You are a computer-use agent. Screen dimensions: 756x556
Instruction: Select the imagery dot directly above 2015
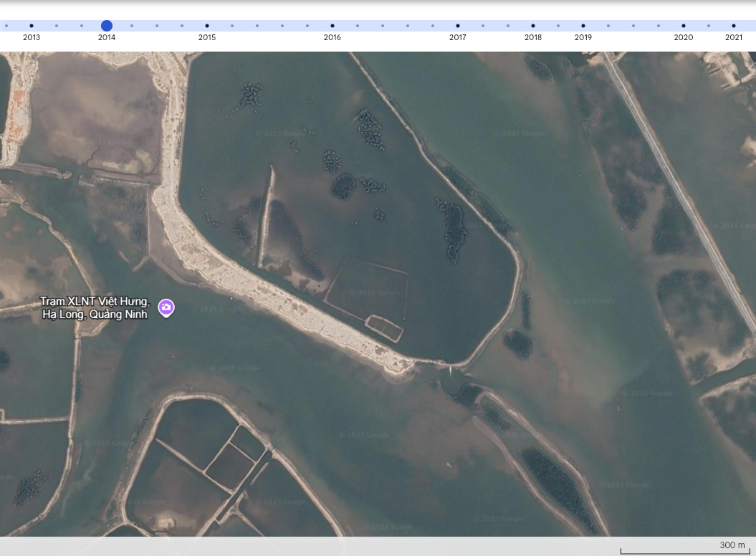pyautogui.click(x=206, y=26)
